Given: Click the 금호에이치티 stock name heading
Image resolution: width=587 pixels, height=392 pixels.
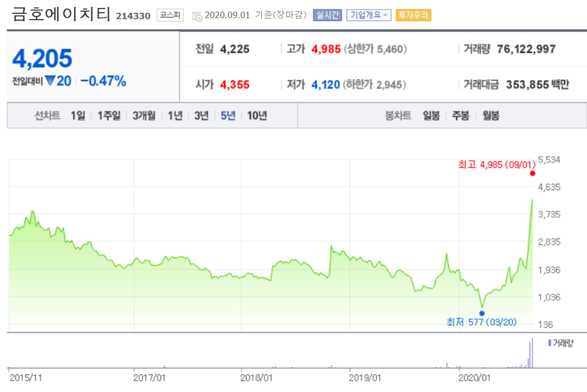Looking at the screenshot, I should pos(61,14).
